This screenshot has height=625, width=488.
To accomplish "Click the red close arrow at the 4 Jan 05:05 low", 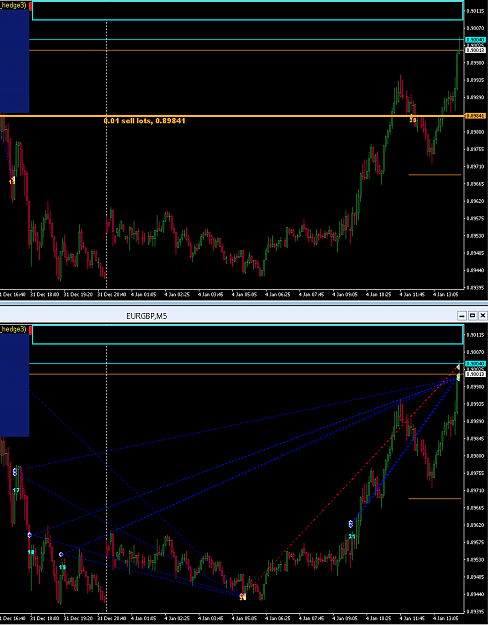I will coord(242,596).
